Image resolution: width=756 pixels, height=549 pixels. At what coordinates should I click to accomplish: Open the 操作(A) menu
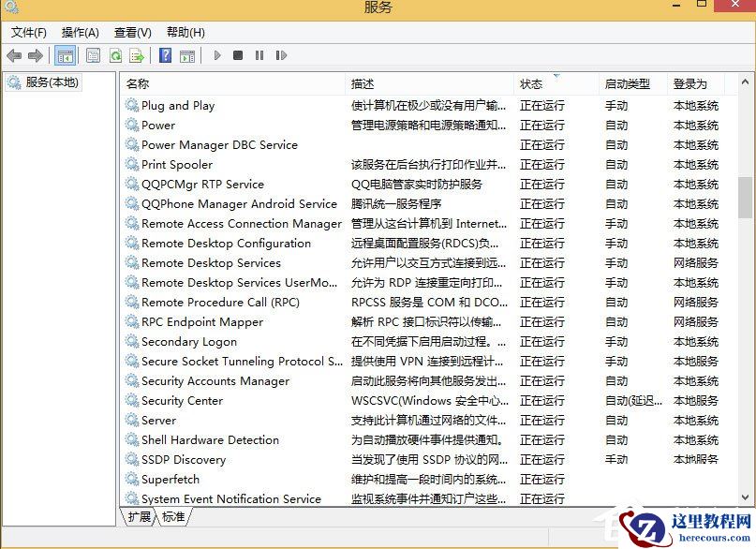(81, 32)
